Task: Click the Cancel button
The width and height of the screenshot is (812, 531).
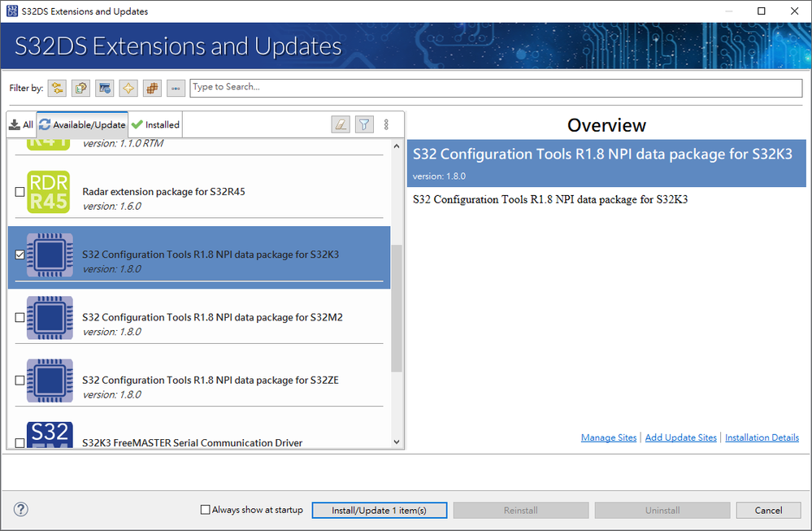Action: [x=768, y=511]
